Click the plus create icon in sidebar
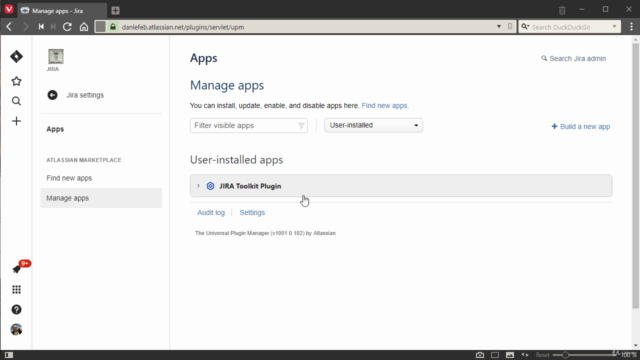The height and width of the screenshot is (360, 640). (16, 121)
